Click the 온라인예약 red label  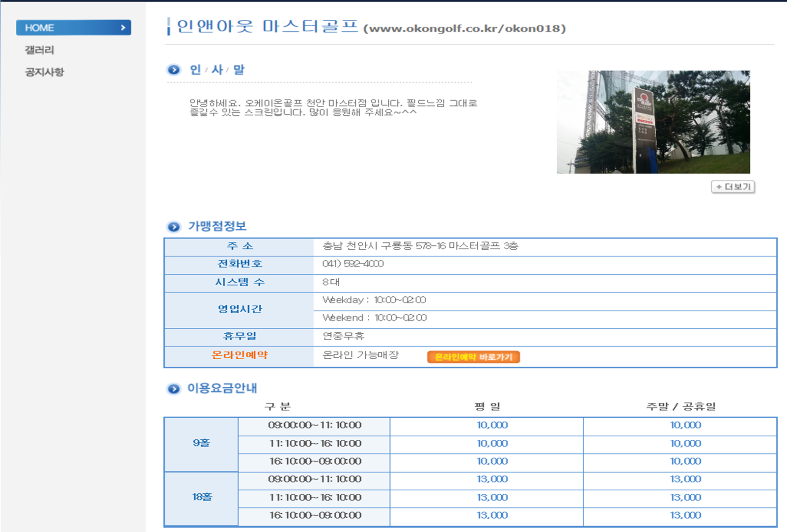click(x=239, y=355)
